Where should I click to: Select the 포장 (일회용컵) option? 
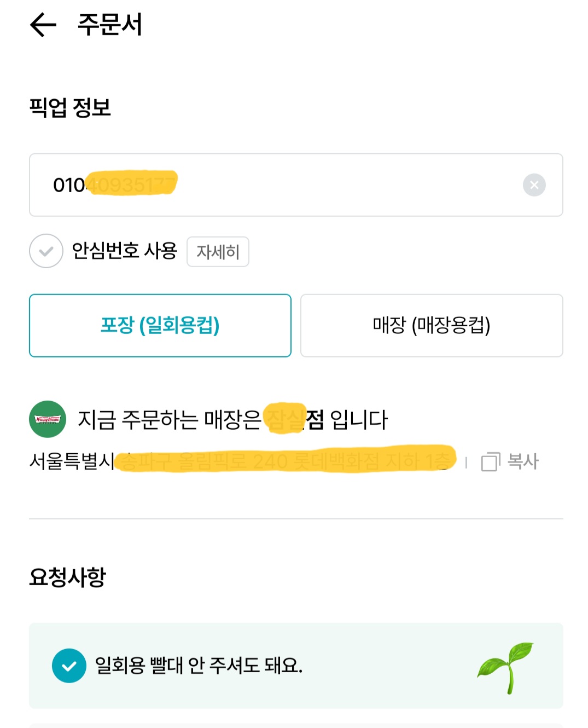160,326
